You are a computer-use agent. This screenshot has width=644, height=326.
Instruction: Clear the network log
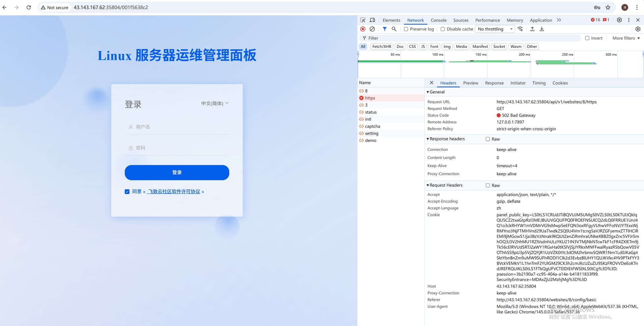click(x=372, y=29)
